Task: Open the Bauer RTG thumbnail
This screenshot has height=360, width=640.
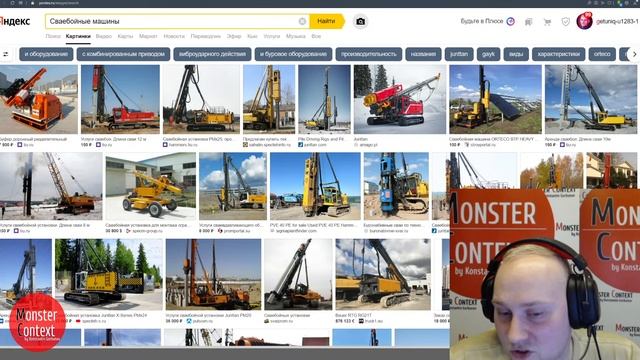Action: pos(383,275)
